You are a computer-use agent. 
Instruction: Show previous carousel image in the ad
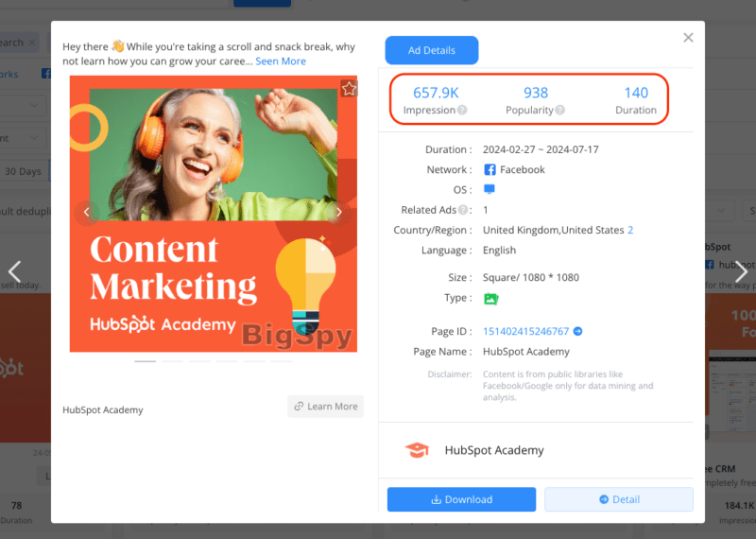tap(86, 212)
